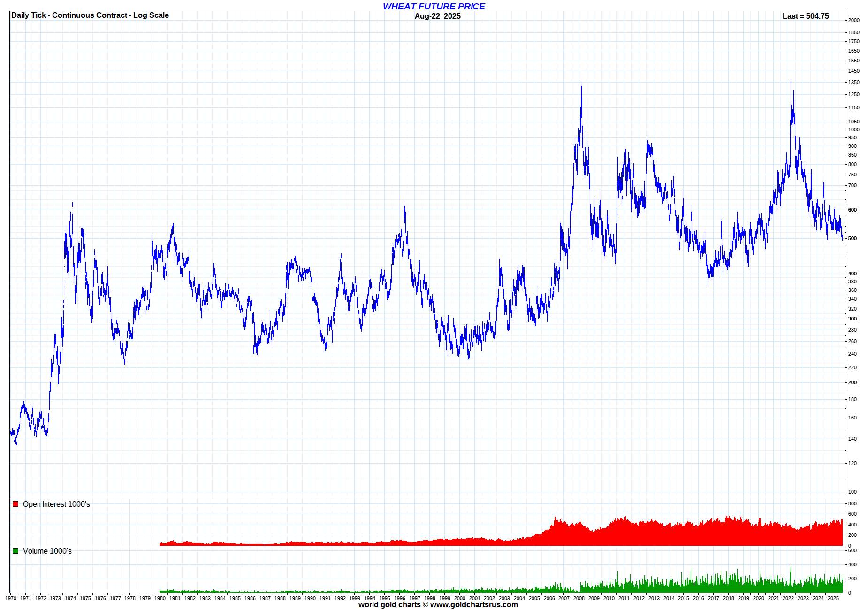Click the 140 label on the price axis
Screen dimensions: 868x610
click(x=853, y=439)
